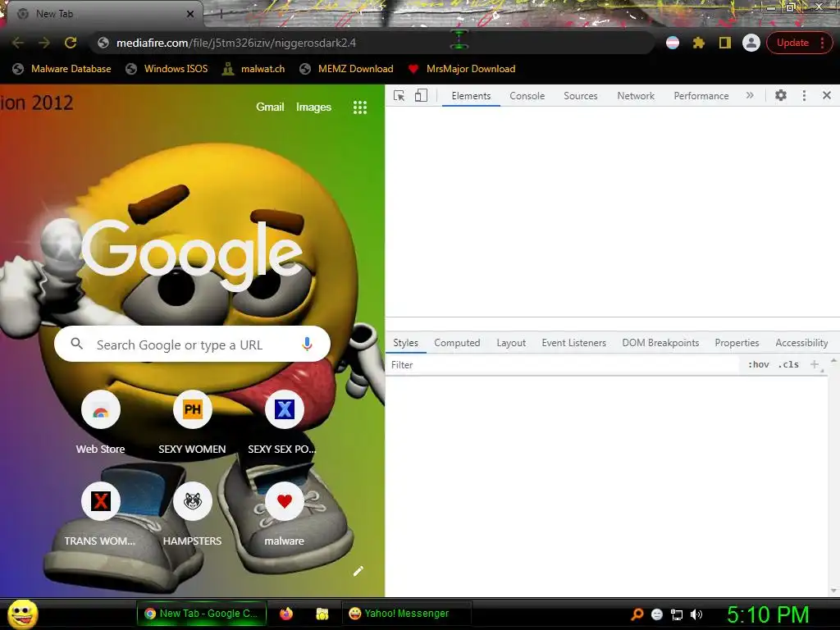Viewport: 840px width, 630px height.
Task: Open the network tray icon
Action: coord(677,614)
